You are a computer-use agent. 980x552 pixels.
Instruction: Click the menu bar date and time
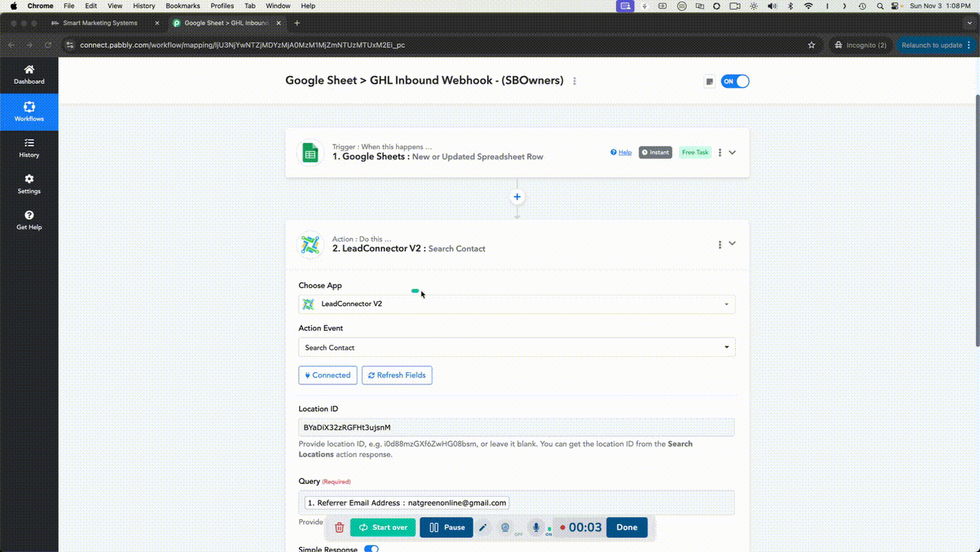941,6
